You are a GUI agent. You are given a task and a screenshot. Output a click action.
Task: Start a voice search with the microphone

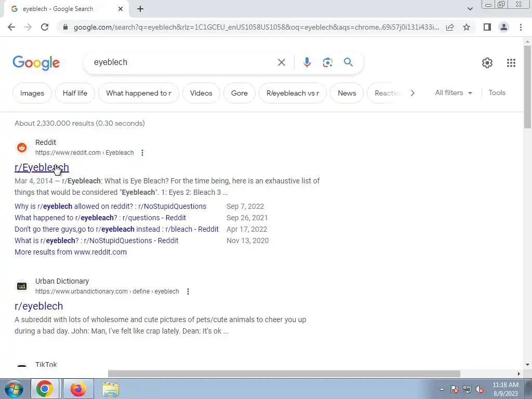[x=307, y=62]
